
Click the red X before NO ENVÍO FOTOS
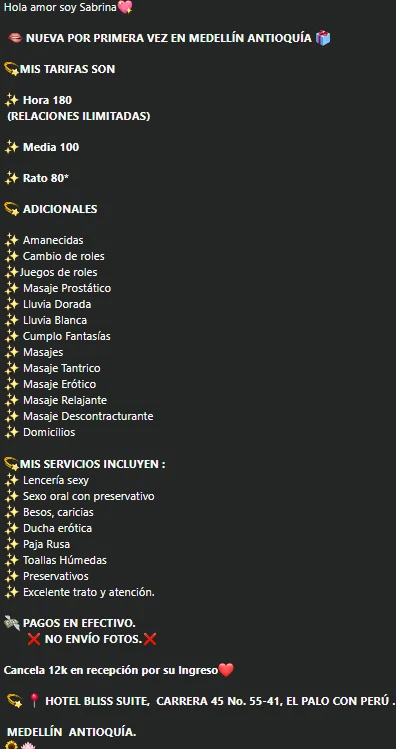[x=34, y=639]
